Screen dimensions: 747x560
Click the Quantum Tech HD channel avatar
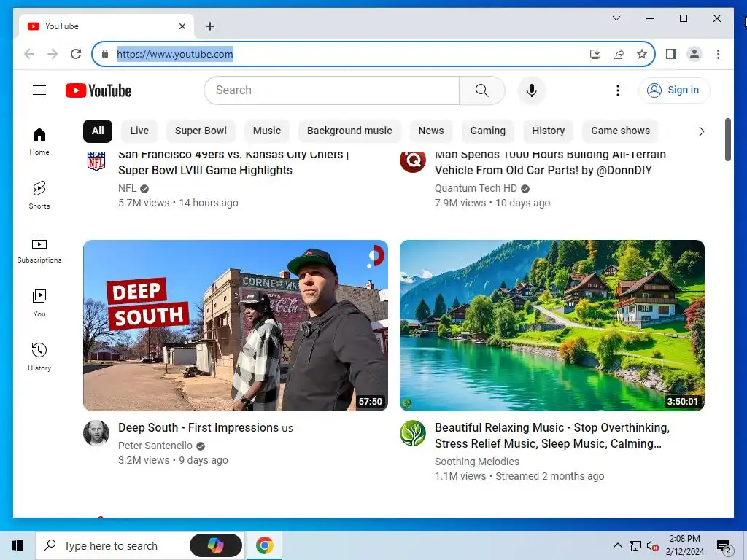point(413,161)
